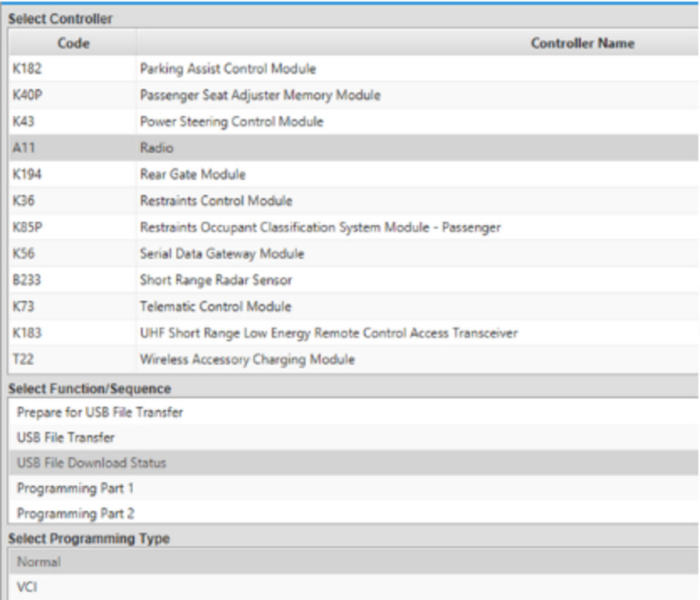Choose Programming Part 2 sequence

tap(354, 513)
